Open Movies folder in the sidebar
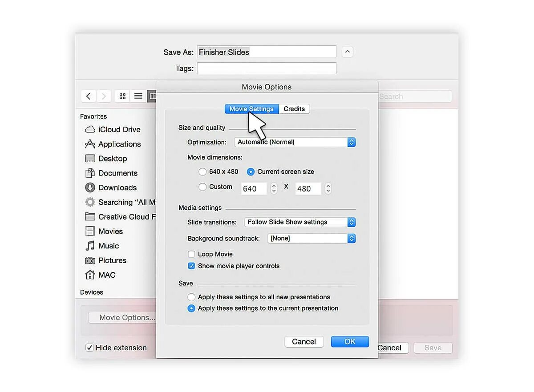This screenshot has width=534, height=392. pyautogui.click(x=104, y=231)
